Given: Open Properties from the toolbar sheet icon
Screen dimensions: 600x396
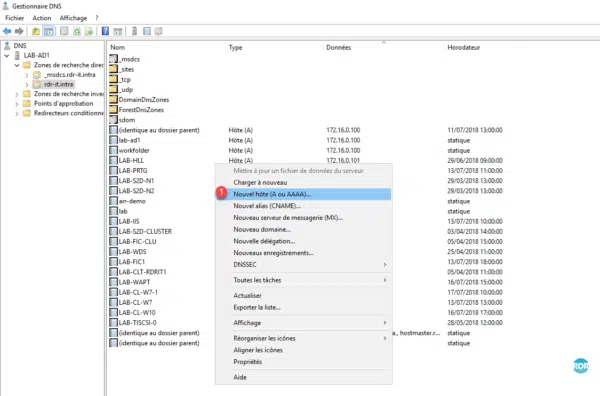Looking at the screenshot, I should (x=64, y=31).
